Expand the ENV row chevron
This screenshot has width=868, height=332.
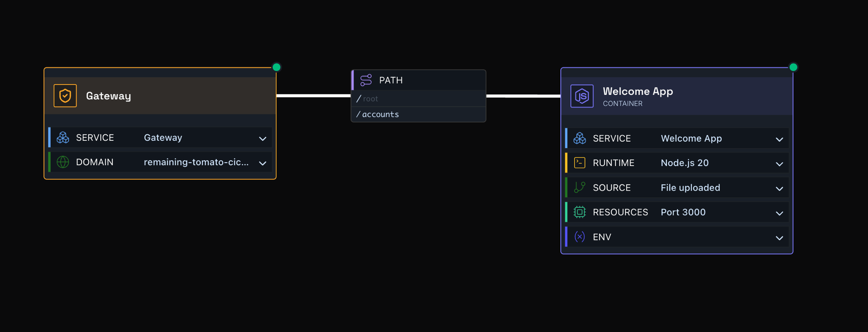click(779, 238)
